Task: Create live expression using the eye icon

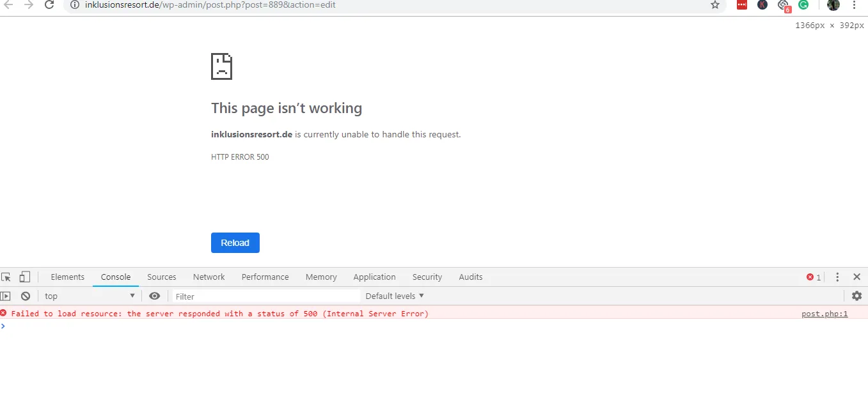Action: 154,296
